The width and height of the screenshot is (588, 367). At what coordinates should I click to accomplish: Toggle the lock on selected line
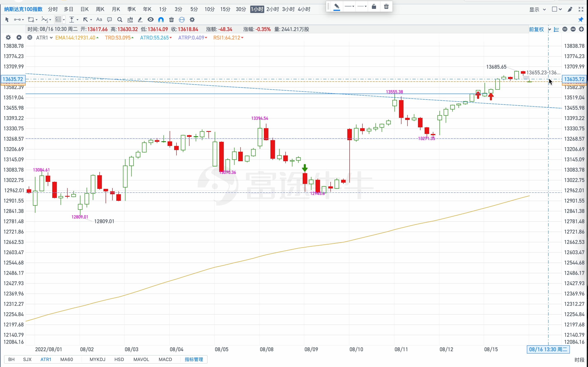click(374, 6)
